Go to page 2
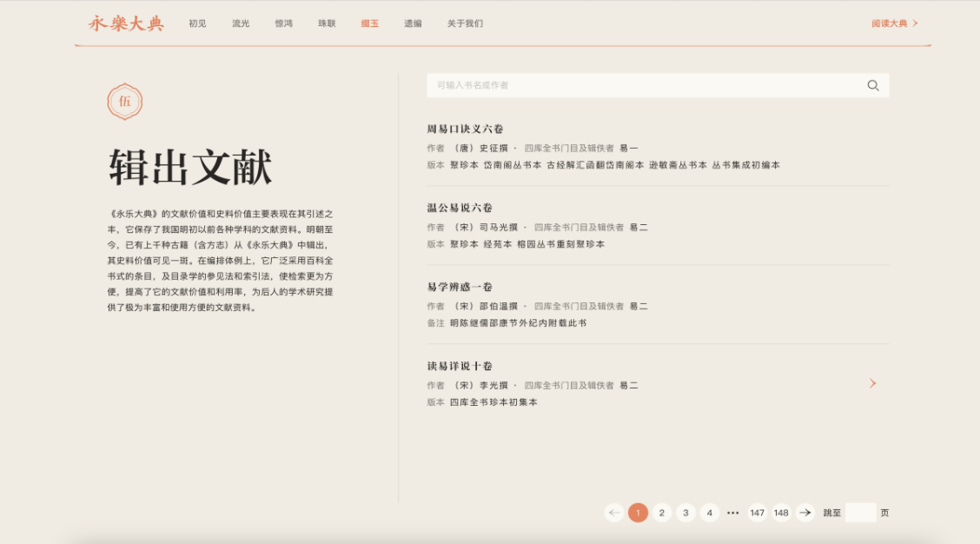This screenshot has height=544, width=980. (661, 513)
